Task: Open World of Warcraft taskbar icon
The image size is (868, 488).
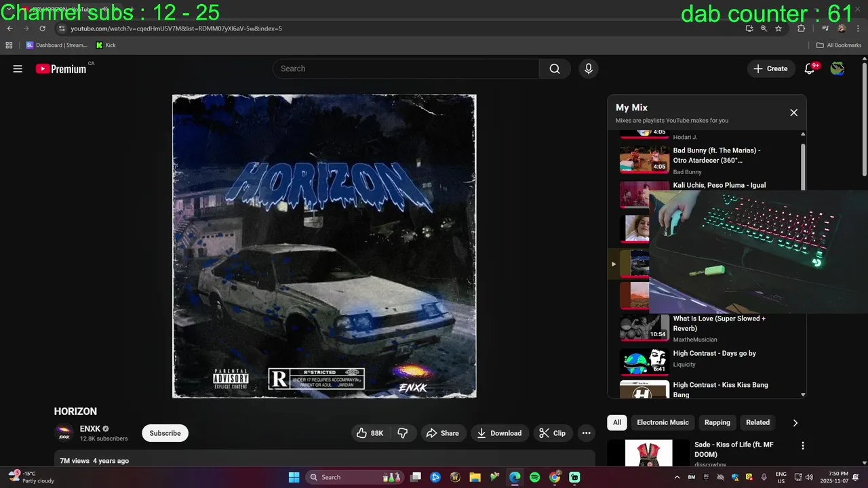Action: 456,477
